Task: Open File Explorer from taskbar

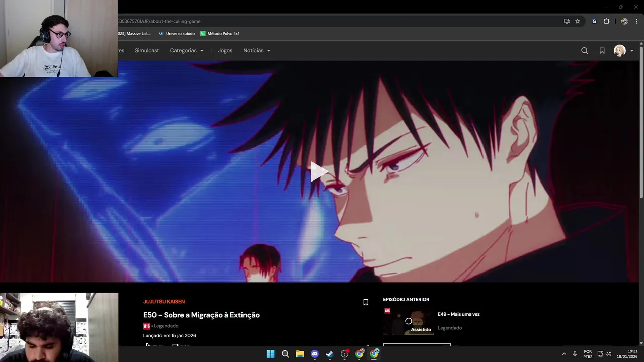Action: (300, 354)
